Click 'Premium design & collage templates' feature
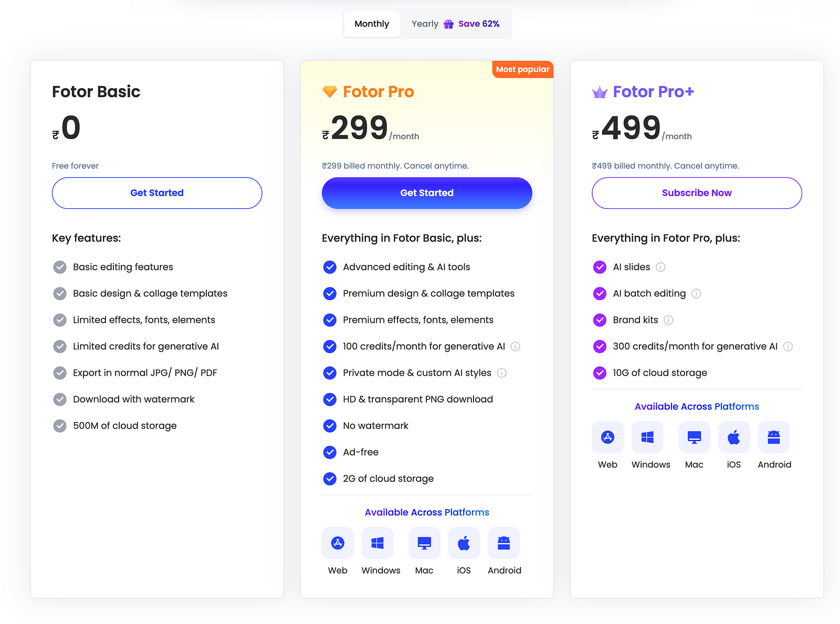Viewport: 840px width, 624px height. point(429,293)
